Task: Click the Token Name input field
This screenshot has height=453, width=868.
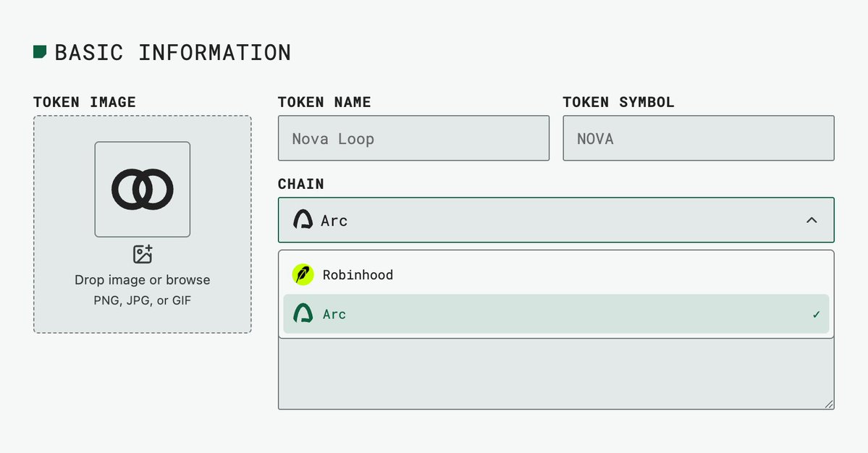Action: 413,138
